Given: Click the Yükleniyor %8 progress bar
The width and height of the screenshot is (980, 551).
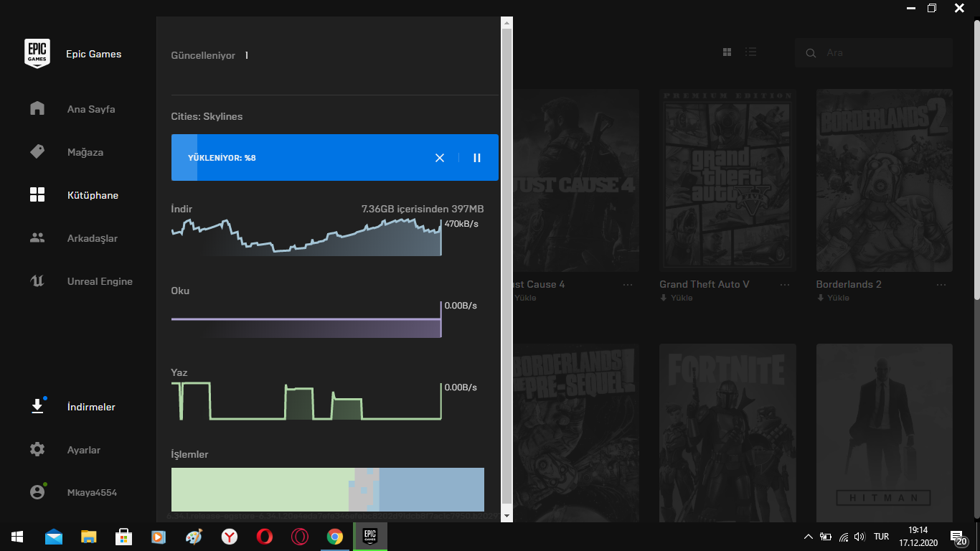Looking at the screenshot, I should click(x=334, y=158).
